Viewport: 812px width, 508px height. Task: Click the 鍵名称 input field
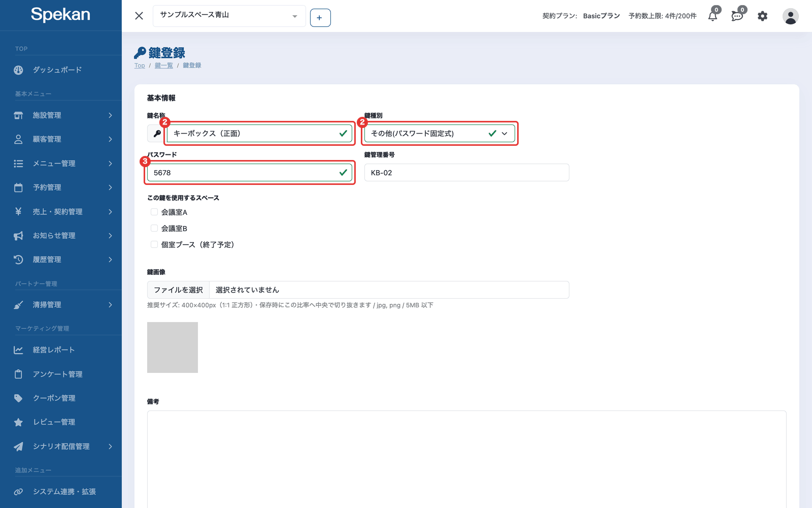(x=259, y=134)
